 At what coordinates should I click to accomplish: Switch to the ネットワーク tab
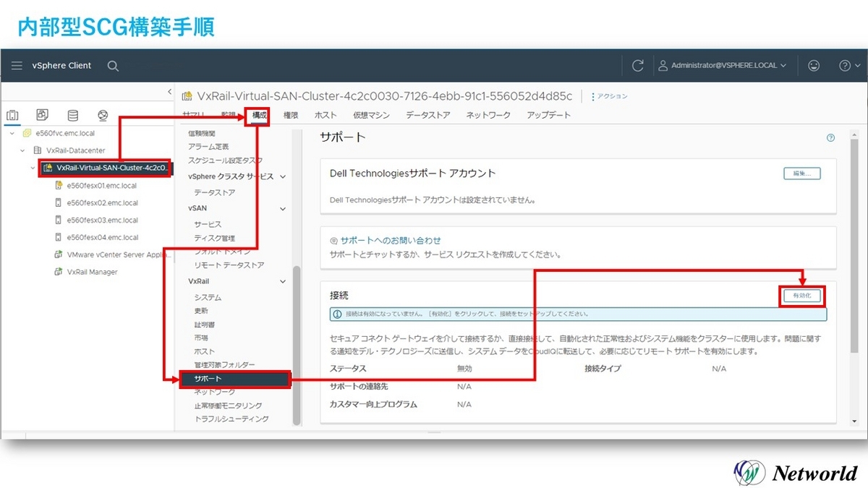488,116
